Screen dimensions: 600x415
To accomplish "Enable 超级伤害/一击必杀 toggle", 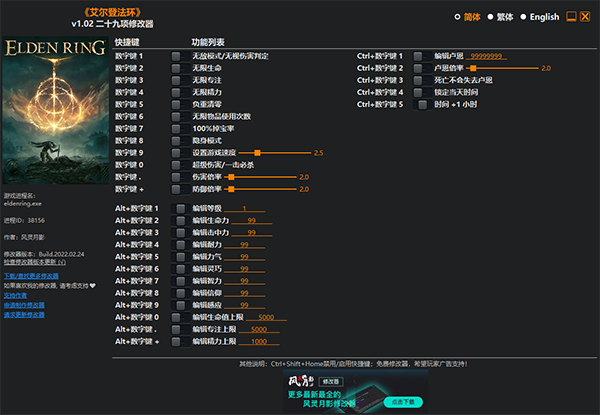I will point(179,164).
